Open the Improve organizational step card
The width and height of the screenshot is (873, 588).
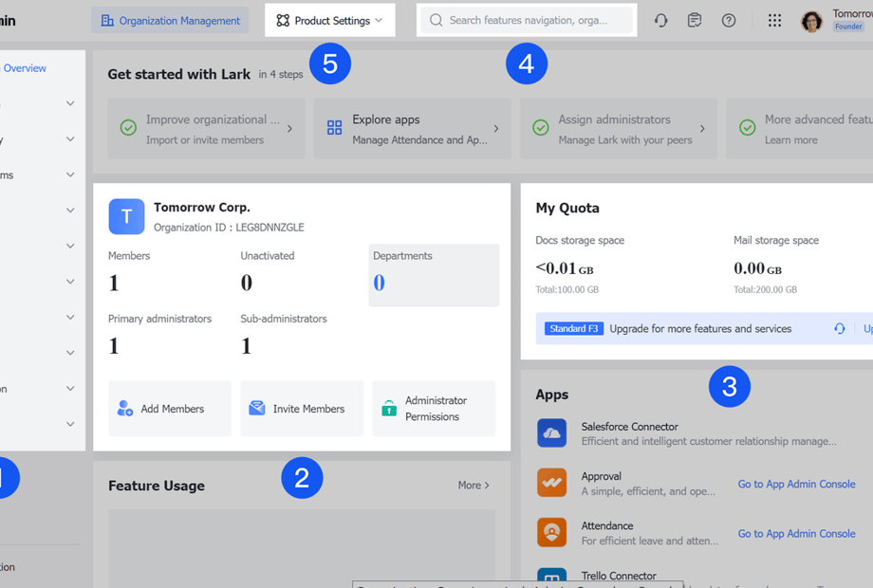coord(207,128)
